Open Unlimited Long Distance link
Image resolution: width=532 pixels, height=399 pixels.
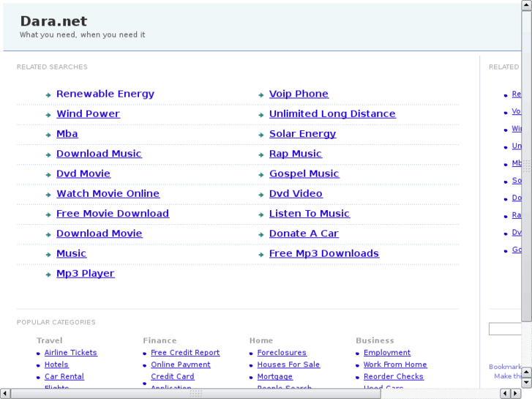click(332, 114)
